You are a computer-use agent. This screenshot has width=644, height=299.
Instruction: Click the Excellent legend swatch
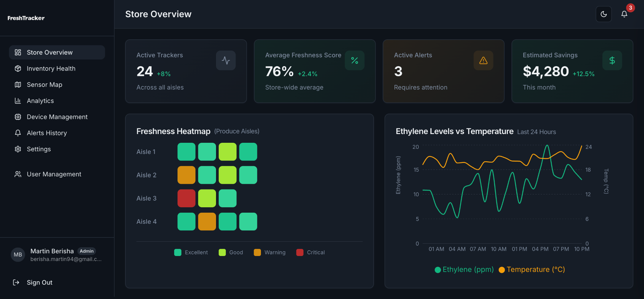pyautogui.click(x=178, y=252)
